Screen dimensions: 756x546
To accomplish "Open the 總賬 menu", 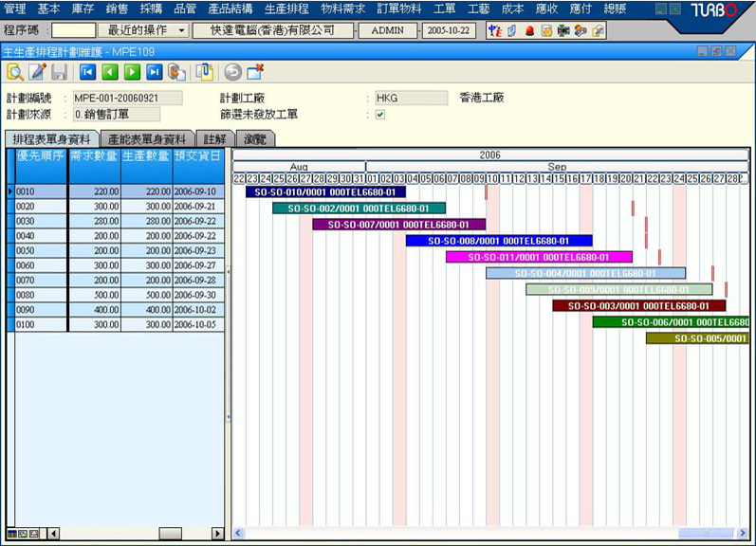I will pos(615,9).
